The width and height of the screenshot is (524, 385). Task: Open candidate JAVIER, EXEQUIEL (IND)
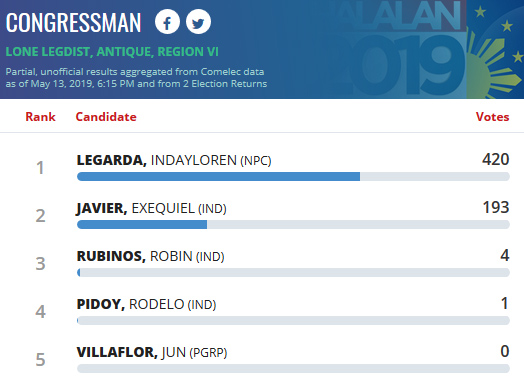[151, 209]
